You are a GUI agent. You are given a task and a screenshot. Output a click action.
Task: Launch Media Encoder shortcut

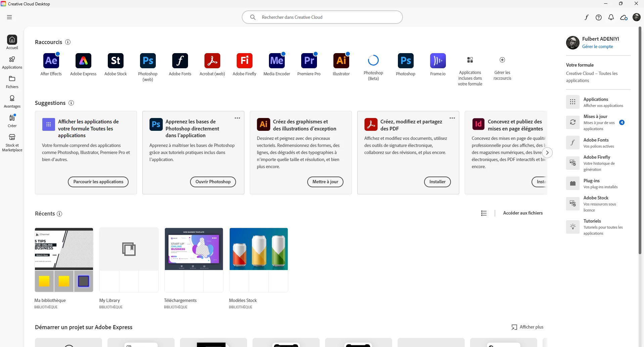click(x=277, y=61)
